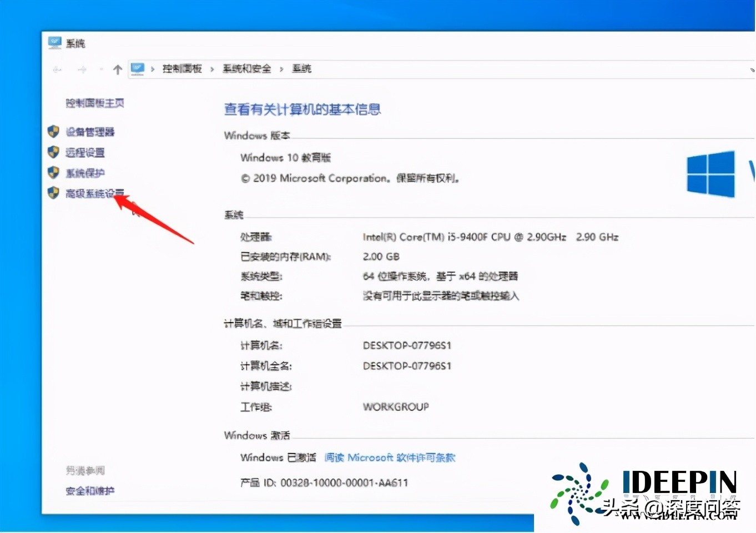Click Windows 10 教育版 edition text
Viewport: 756px width, 533px height.
click(285, 158)
